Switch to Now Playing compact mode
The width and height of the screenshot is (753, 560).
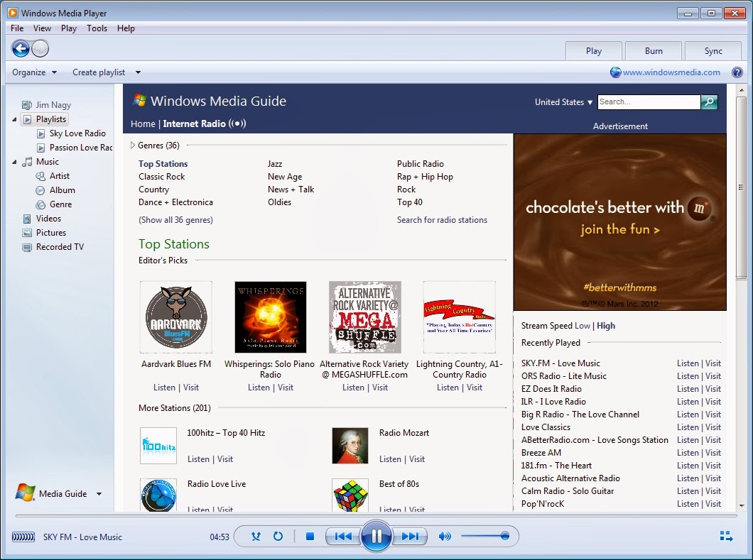pos(725,537)
